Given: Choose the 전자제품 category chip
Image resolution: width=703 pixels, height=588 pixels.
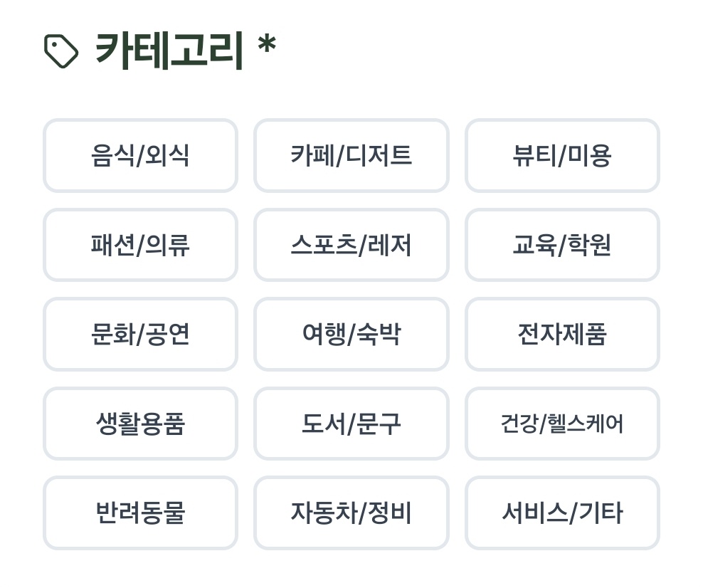Looking at the screenshot, I should click(x=562, y=335).
